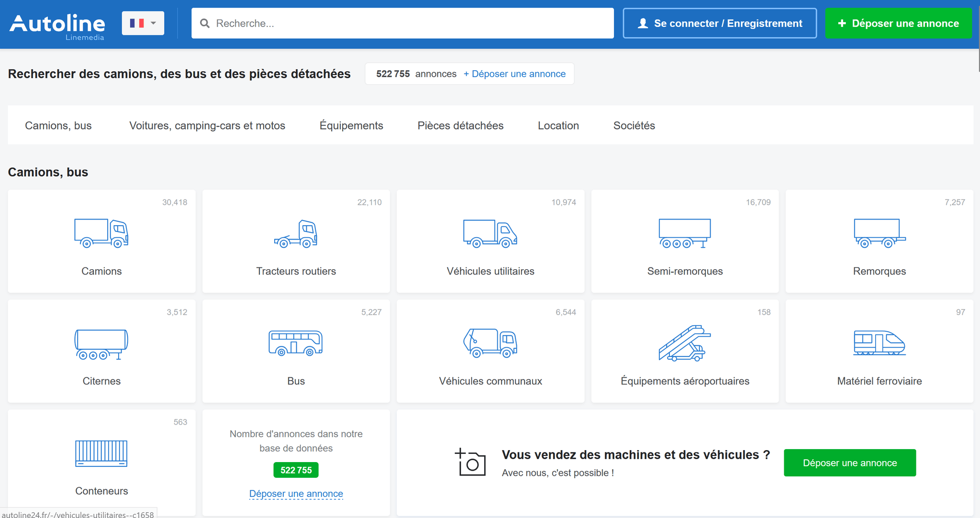Click Se connecter / Enregistrement button
Screen dimensions: 980x518
pyautogui.click(x=720, y=23)
